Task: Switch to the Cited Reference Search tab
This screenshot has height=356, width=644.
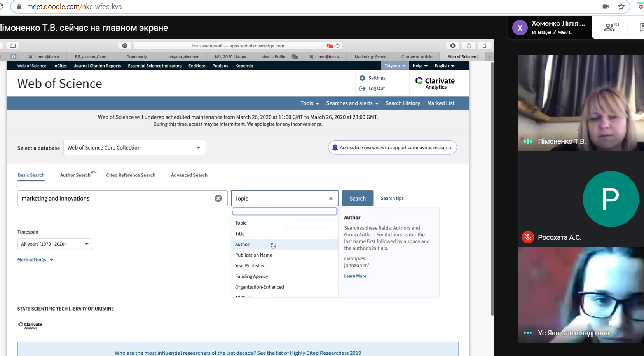Action: point(131,175)
